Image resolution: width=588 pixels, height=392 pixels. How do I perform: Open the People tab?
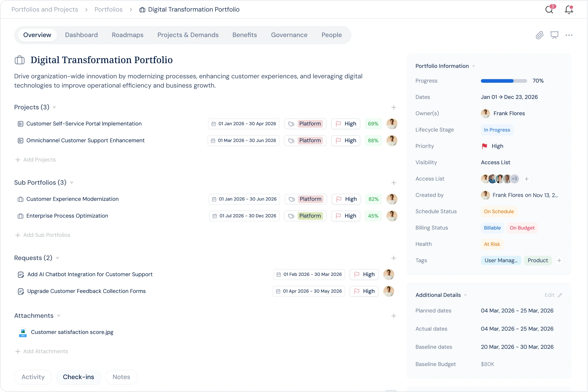pyautogui.click(x=331, y=35)
